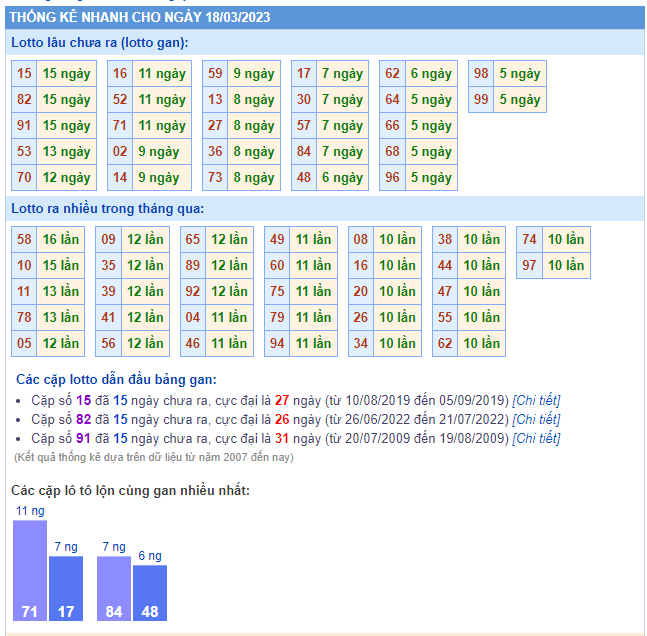
Task: Click number 74 with 10 lần
Action: (x=529, y=240)
